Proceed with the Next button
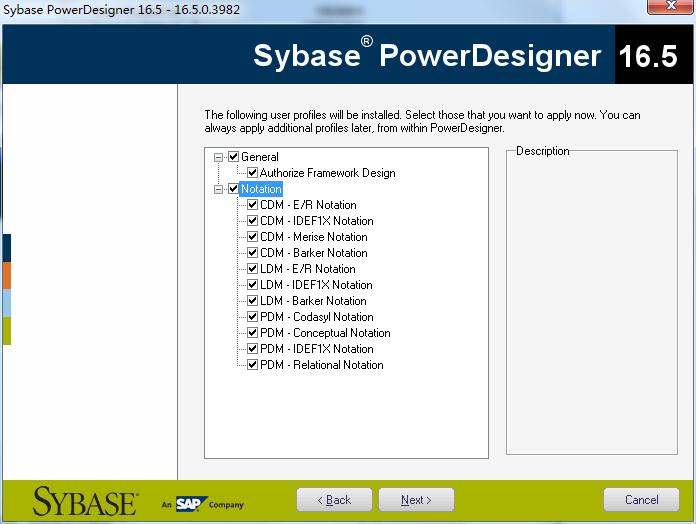The height and width of the screenshot is (524, 696). [416, 500]
